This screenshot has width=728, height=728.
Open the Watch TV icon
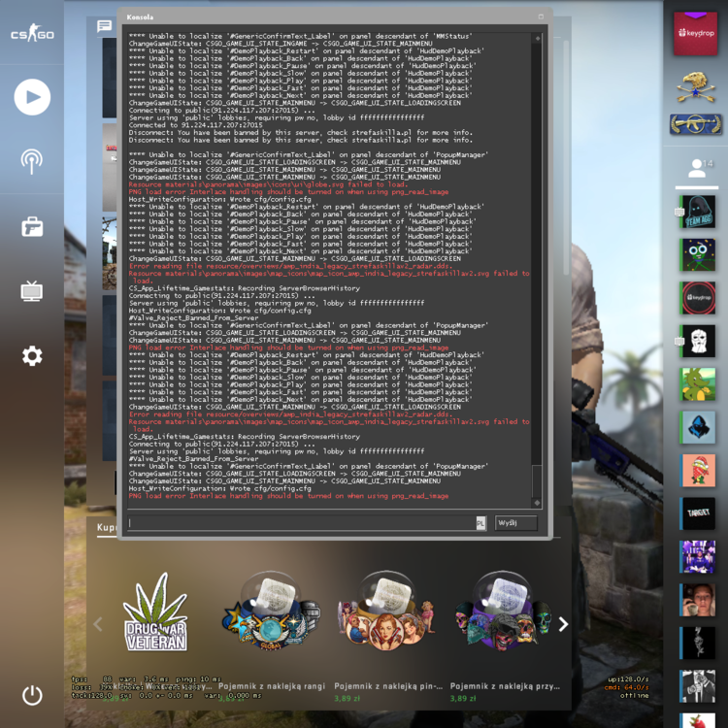(32, 291)
